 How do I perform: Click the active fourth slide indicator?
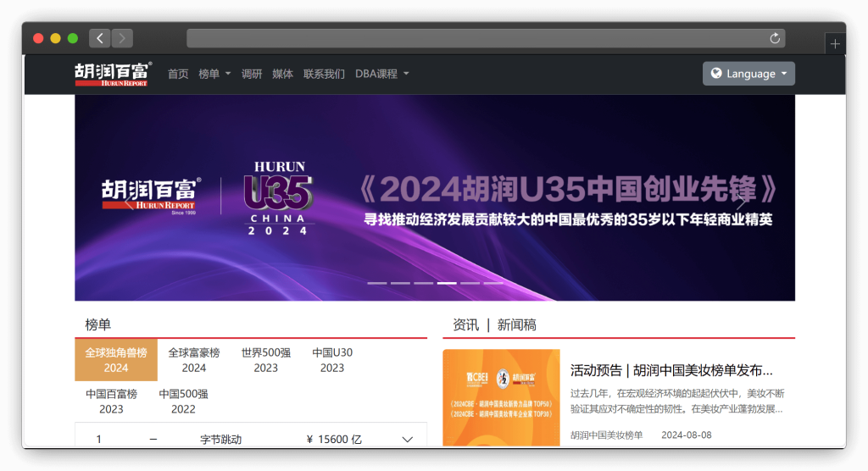click(447, 283)
